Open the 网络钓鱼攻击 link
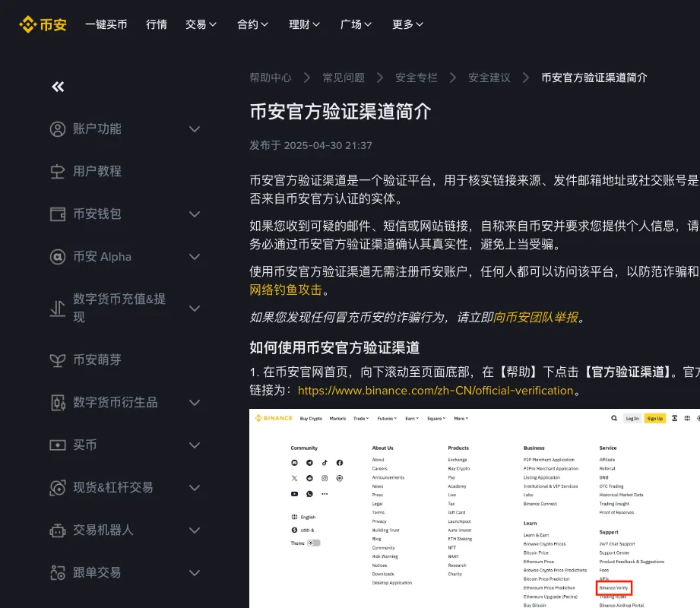Viewport: 700px width, 608px height. (286, 290)
